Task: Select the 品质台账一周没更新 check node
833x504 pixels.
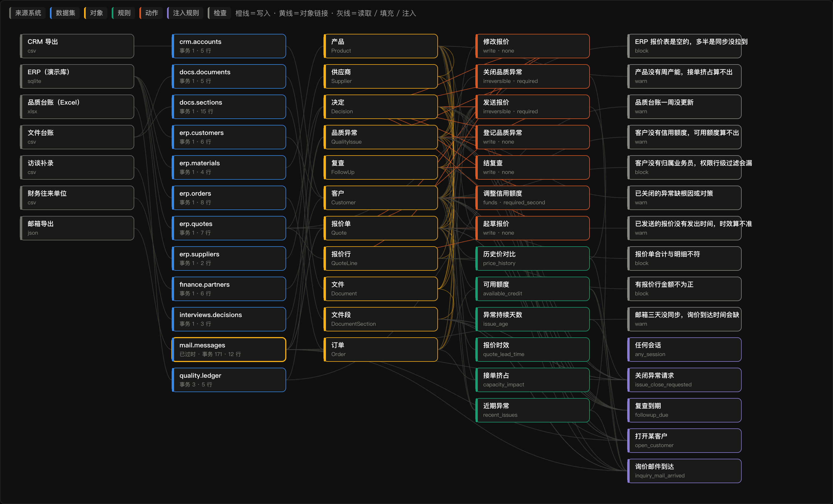Action: click(684, 107)
